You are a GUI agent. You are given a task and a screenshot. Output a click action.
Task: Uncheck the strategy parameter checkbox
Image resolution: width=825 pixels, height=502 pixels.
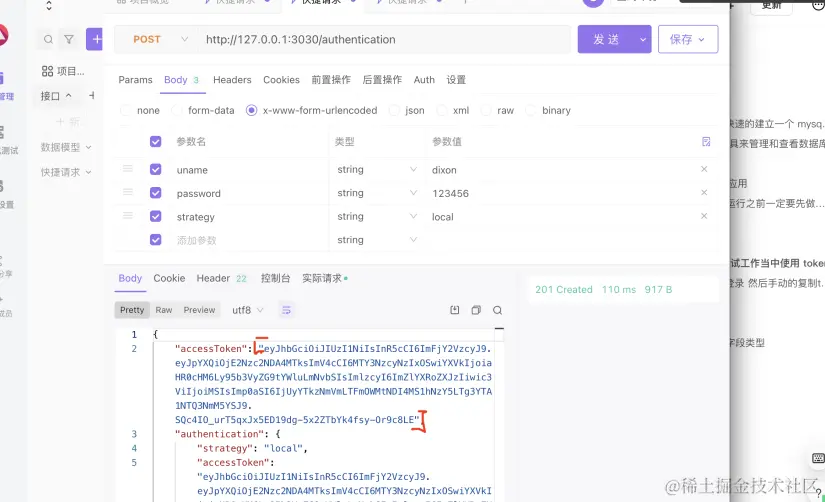tap(155, 216)
